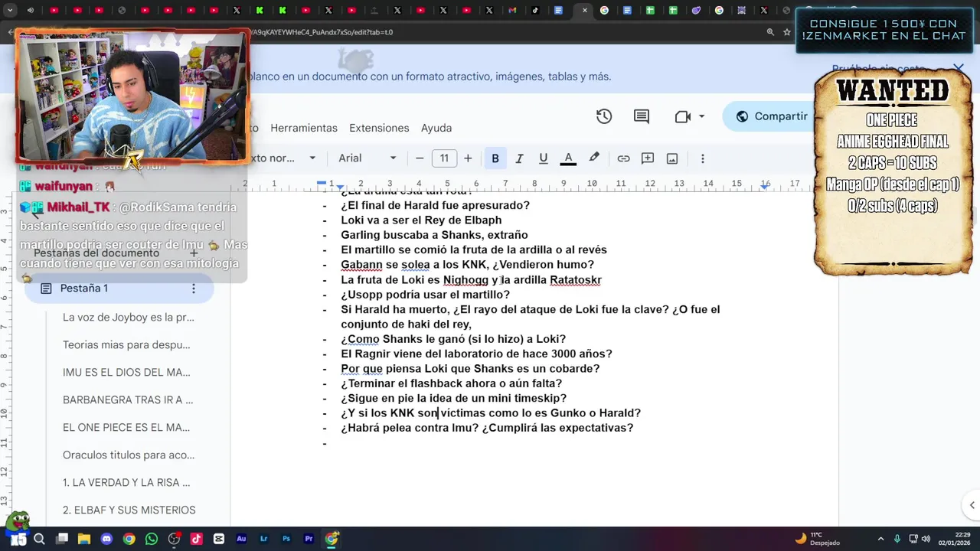
Task: Click the Compartir share button
Action: 772,116
